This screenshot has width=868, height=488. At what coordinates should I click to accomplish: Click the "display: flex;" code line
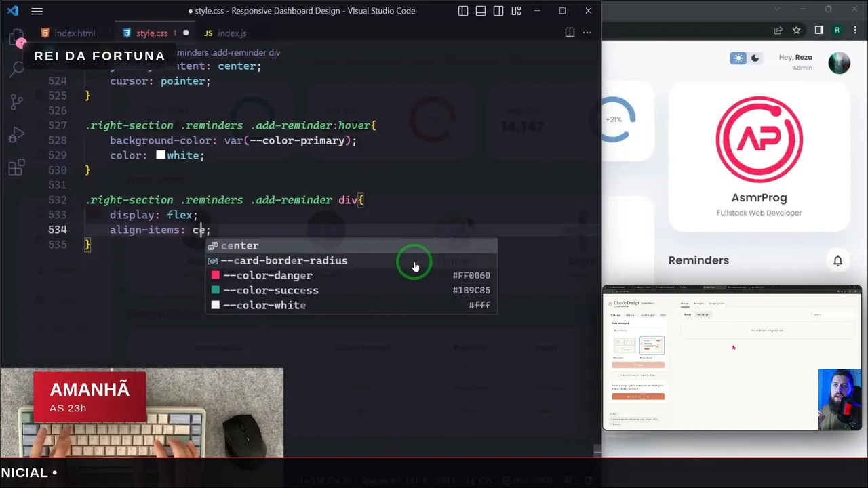153,215
